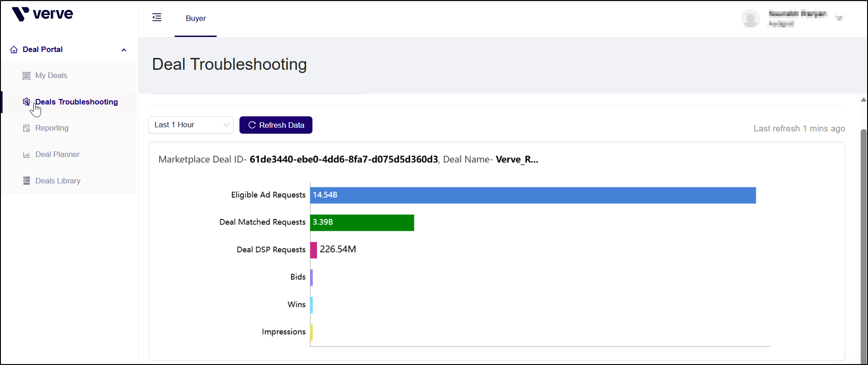Click the vertical scrollbar up arrow
The image size is (868, 365).
pos(863,99)
